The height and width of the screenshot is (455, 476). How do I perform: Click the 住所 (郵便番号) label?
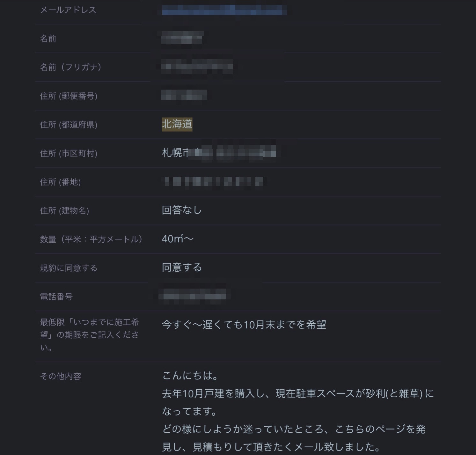69,96
